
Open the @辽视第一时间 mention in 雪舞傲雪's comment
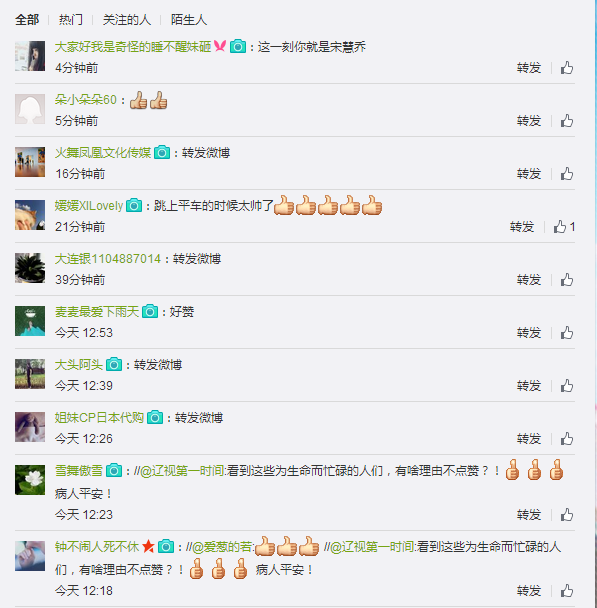pos(182,471)
